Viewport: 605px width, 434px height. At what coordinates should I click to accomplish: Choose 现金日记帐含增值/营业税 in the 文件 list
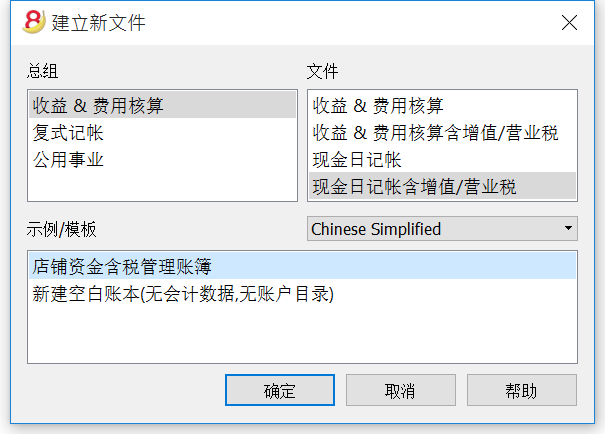442,186
